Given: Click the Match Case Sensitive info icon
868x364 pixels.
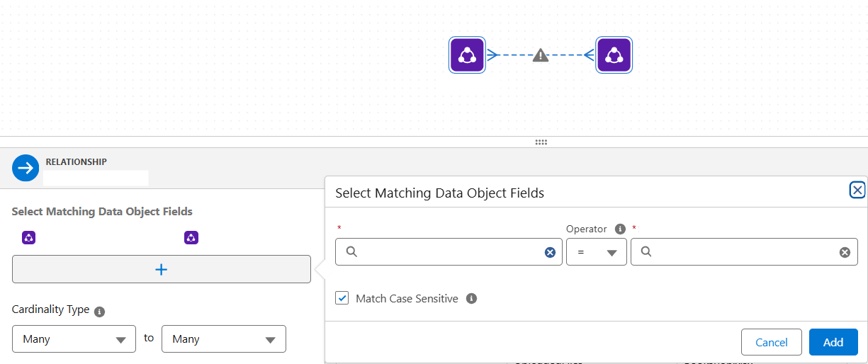Looking at the screenshot, I should click(472, 299).
